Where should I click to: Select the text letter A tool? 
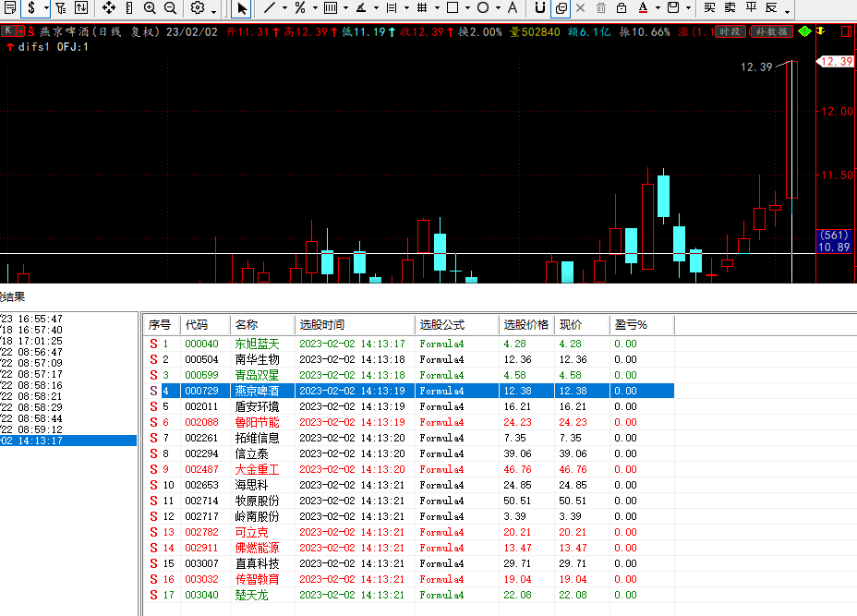513,7
